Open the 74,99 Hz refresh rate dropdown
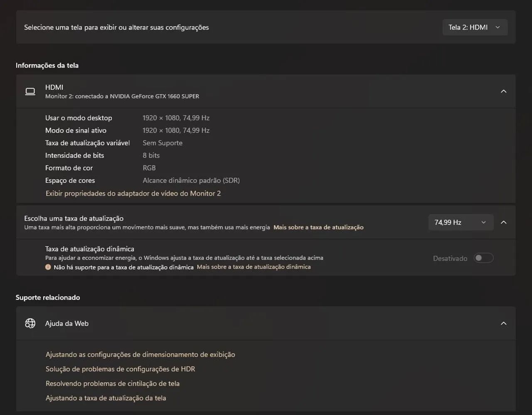Screen dimensions: 532x415 [x=461, y=222]
